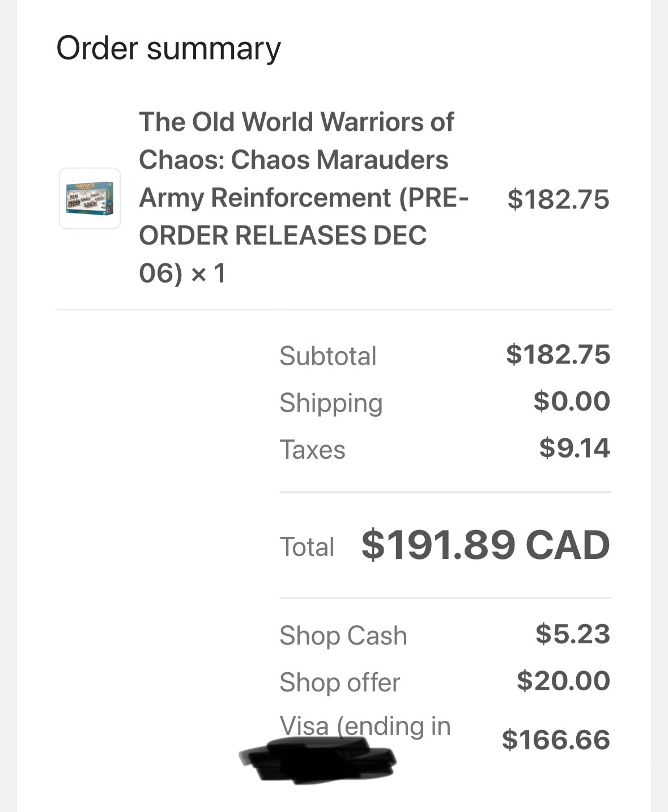Click the $191.89 CAD total amount
The image size is (668, 812).
tap(486, 545)
